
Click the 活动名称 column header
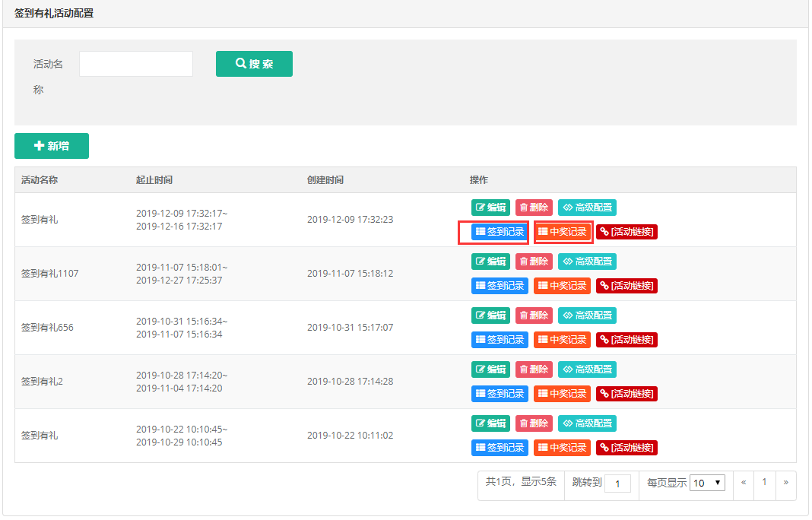pos(40,179)
